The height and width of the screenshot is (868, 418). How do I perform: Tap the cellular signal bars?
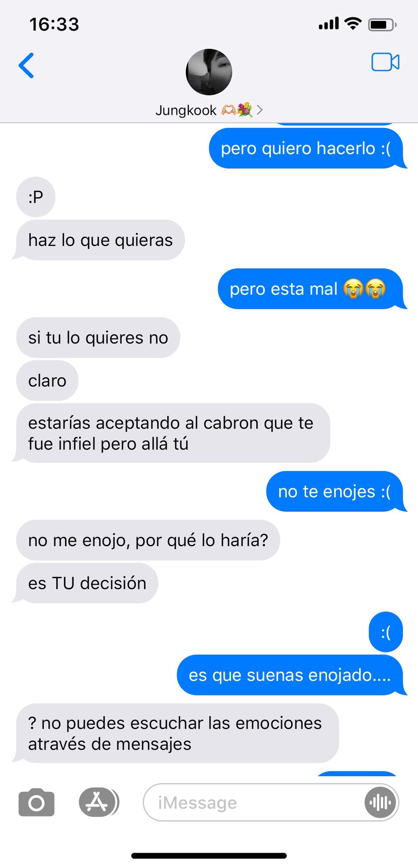[329, 24]
